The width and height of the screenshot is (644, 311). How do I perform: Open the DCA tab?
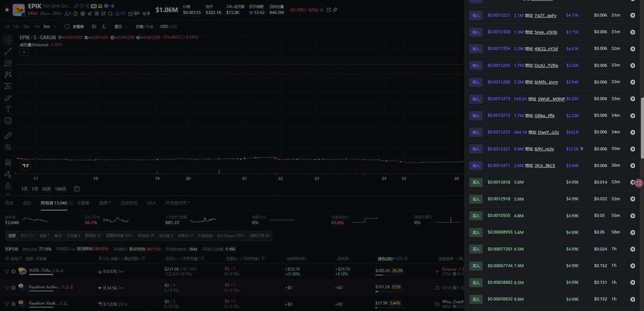coord(151,203)
